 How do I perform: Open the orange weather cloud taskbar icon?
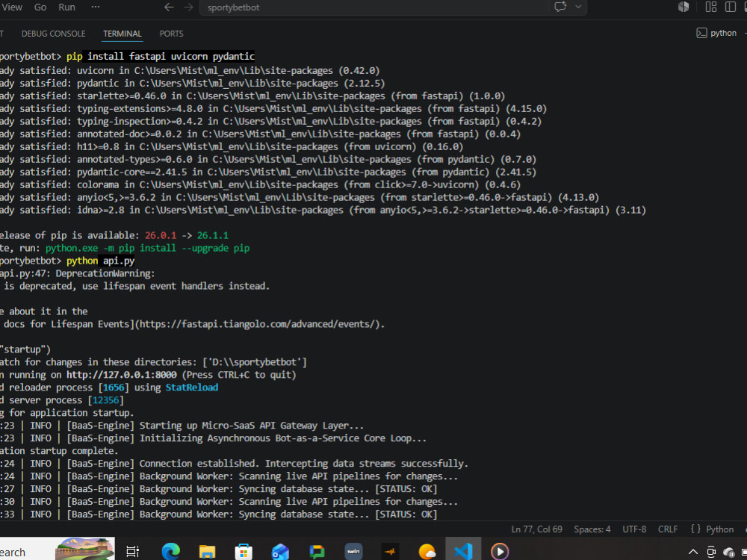tap(427, 552)
